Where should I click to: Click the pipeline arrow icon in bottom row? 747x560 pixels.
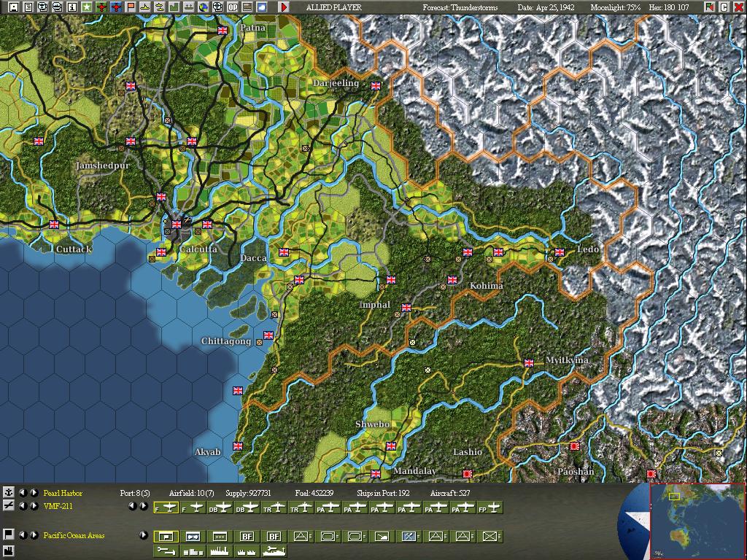(166, 551)
